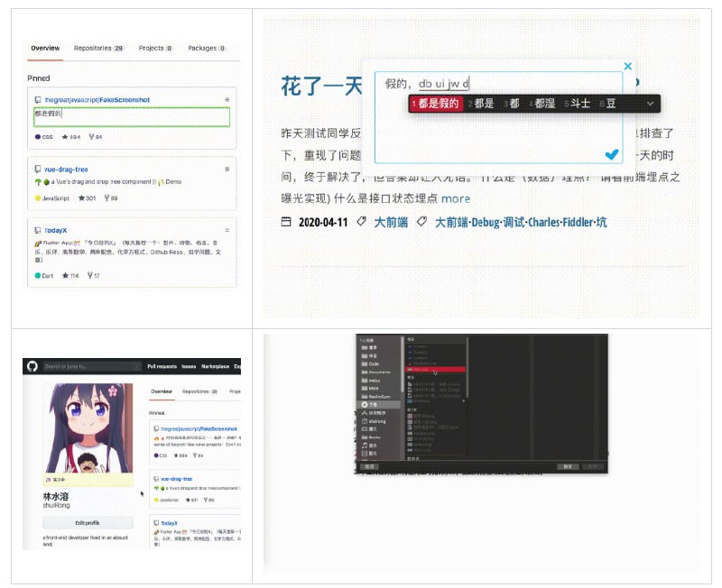Click the repository icon beside vue-drag-tree
722x588 pixels.
[x=36, y=168]
